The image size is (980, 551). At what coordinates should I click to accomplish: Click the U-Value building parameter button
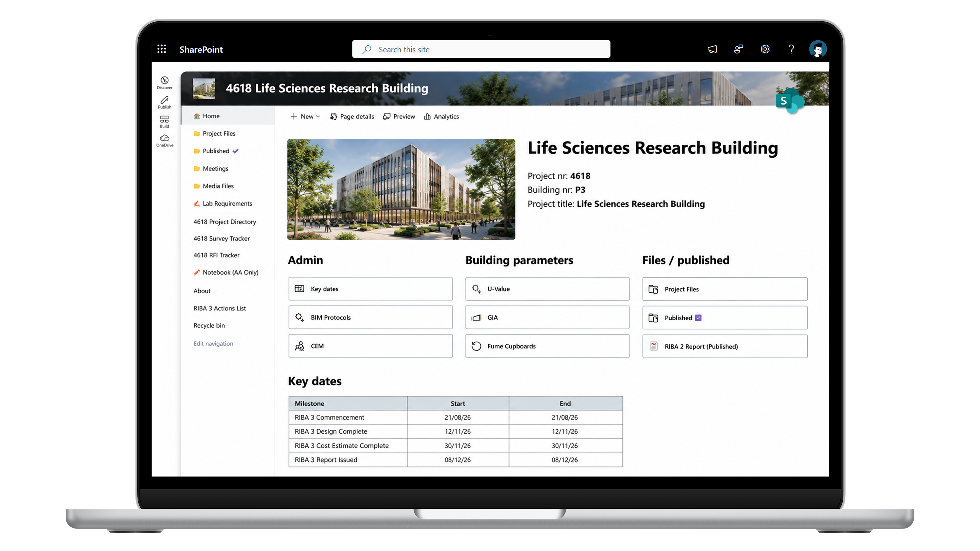[x=547, y=289]
